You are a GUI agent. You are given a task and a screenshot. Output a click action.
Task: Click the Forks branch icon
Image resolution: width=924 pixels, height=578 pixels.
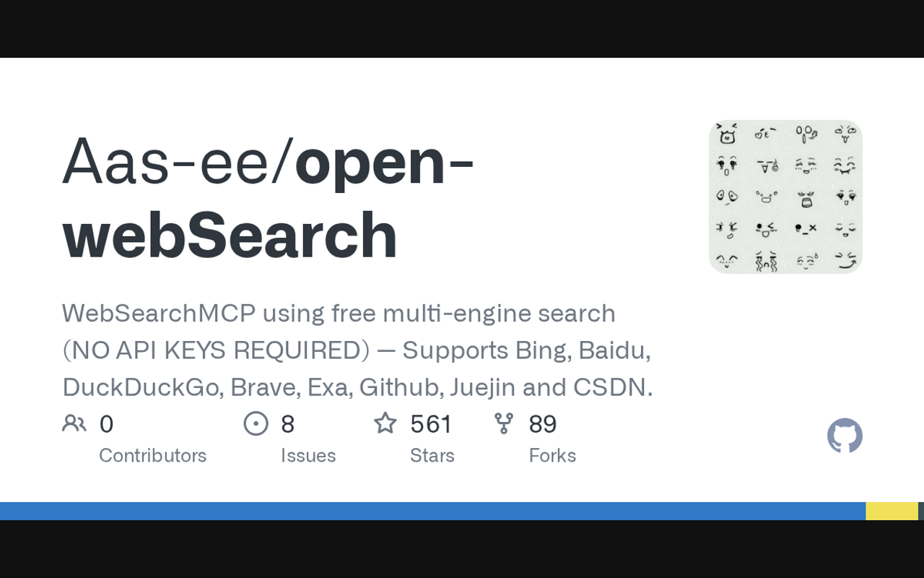(504, 423)
